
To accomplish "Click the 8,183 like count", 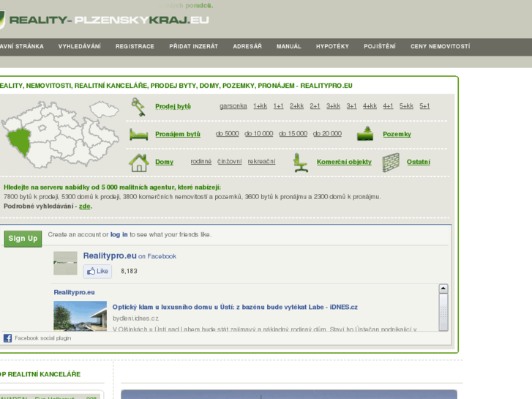I will [129, 272].
